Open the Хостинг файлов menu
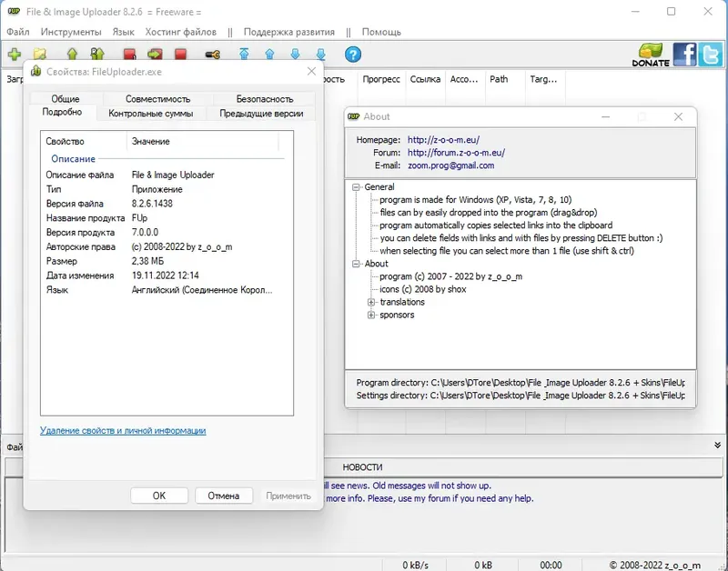The width and height of the screenshot is (728, 571). [x=180, y=32]
